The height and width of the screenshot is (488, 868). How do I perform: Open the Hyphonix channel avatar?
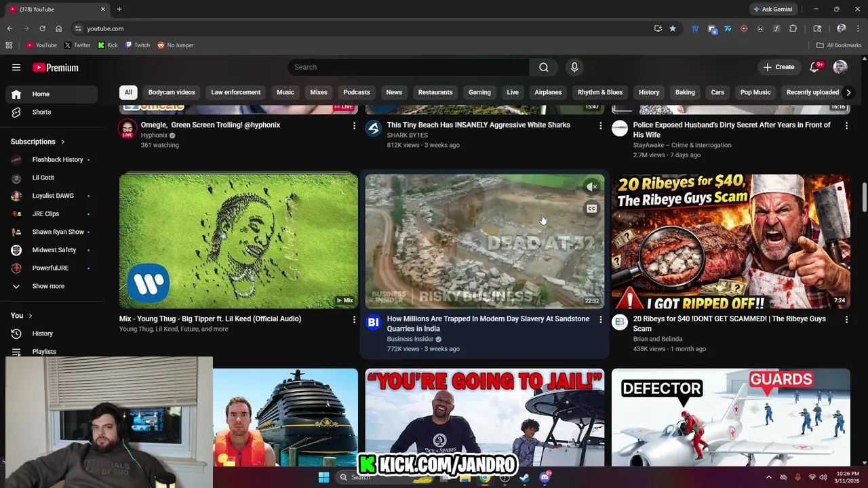[x=127, y=129]
